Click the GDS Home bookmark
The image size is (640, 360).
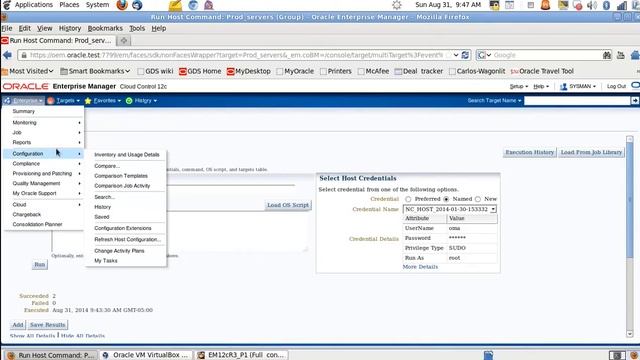click(x=200, y=71)
